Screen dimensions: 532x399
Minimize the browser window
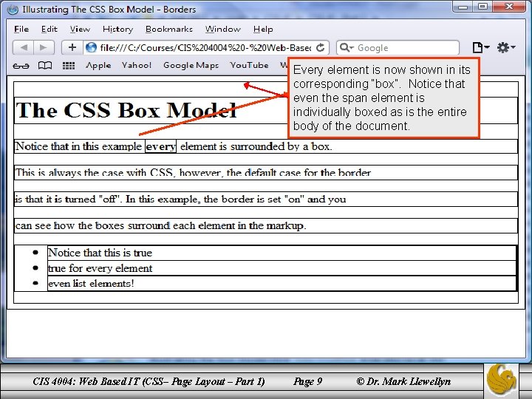(x=464, y=7)
